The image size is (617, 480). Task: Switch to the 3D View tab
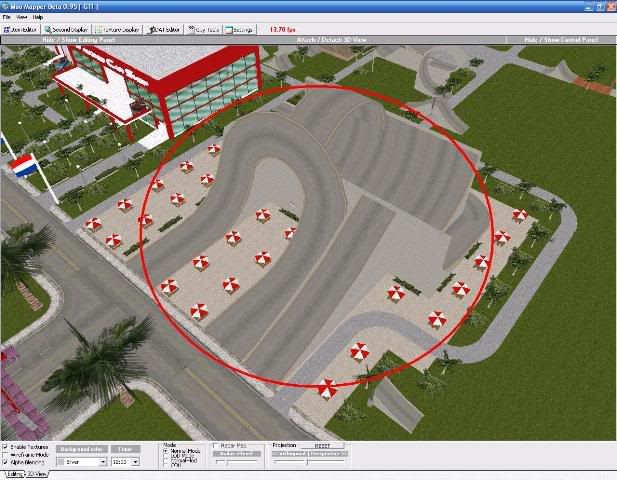(x=37, y=474)
